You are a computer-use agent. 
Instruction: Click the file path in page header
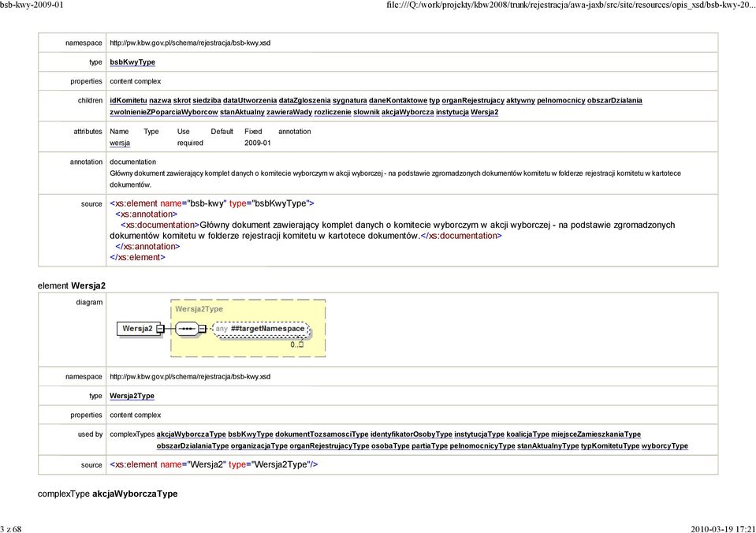click(x=571, y=5)
